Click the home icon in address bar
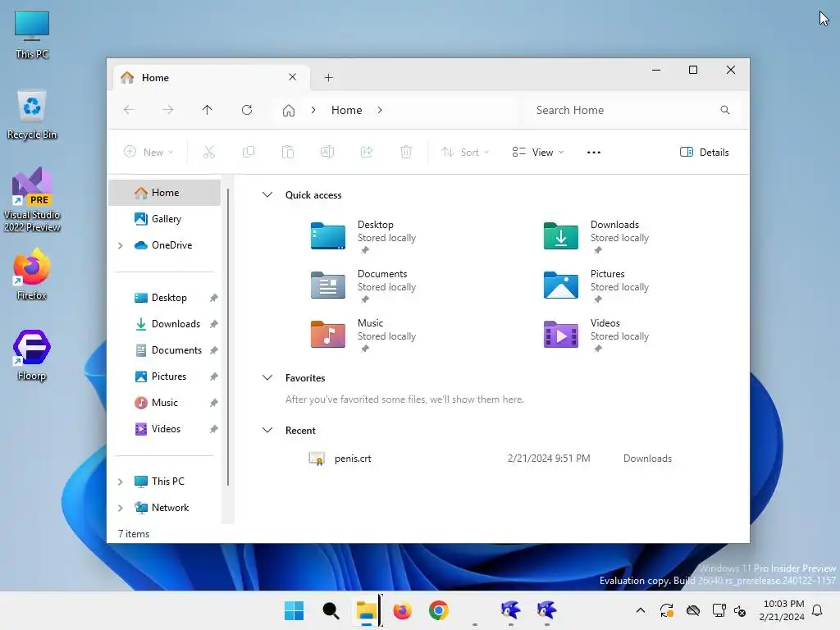Viewport: 840px width, 630px height. (289, 111)
